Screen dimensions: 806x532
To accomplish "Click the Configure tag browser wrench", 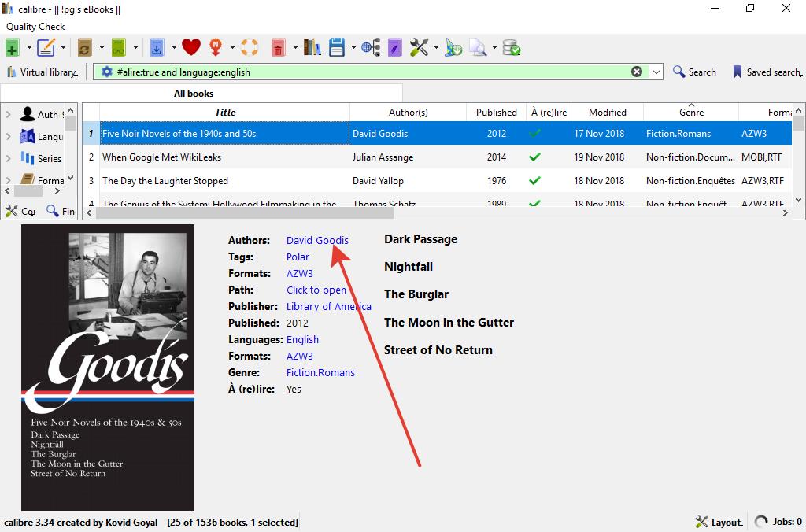I will 20,211.
